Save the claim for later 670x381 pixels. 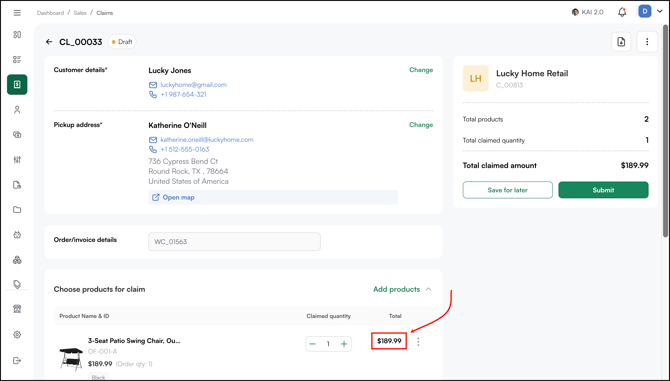tap(508, 190)
